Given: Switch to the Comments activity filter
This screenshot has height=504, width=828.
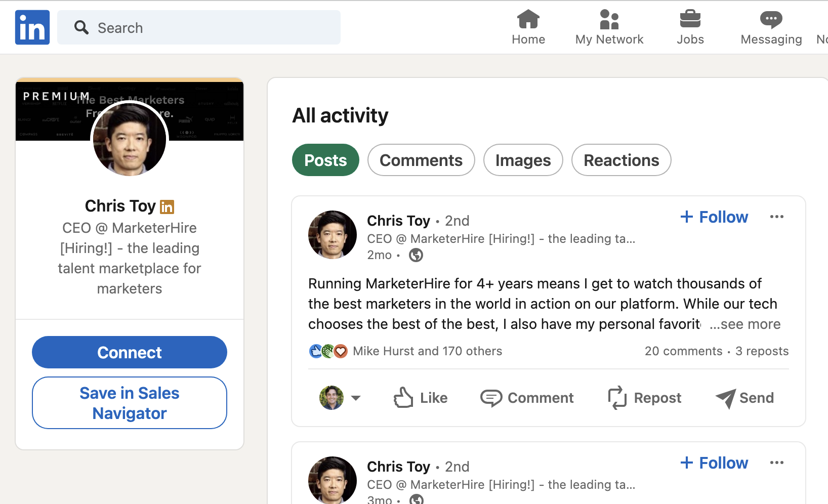Looking at the screenshot, I should pos(421,160).
